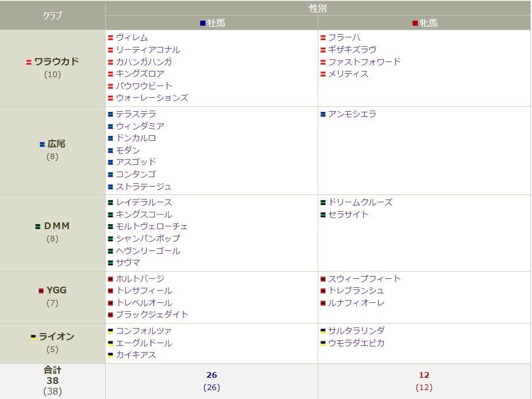
Task: Click the (26) count under 牡馬
Action: point(211,387)
